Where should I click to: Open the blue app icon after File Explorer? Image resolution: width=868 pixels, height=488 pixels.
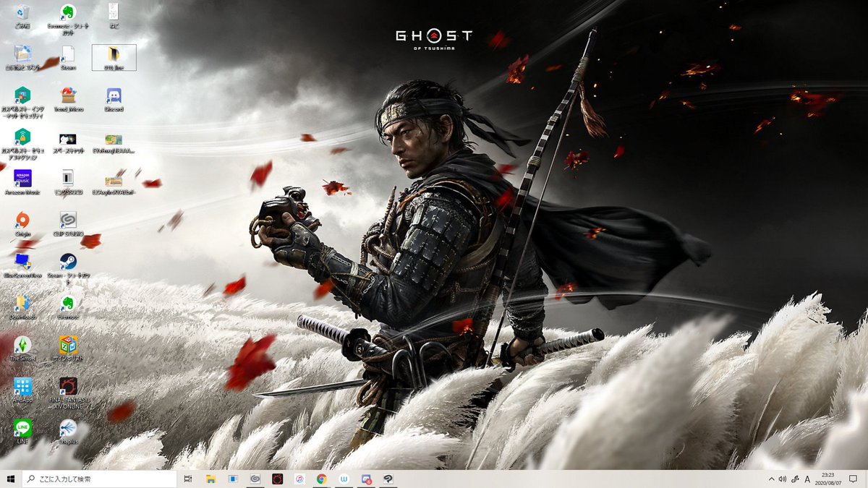click(x=233, y=479)
